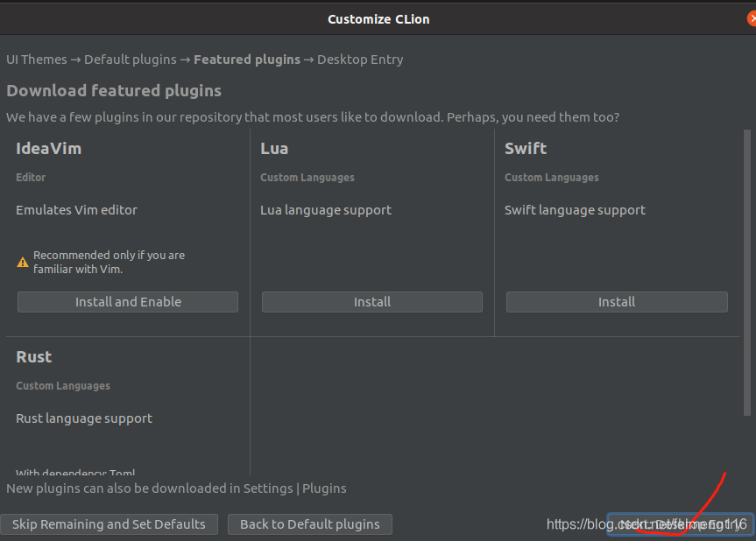
Task: Select UI Themes in the breadcrumb
Action: [x=37, y=60]
